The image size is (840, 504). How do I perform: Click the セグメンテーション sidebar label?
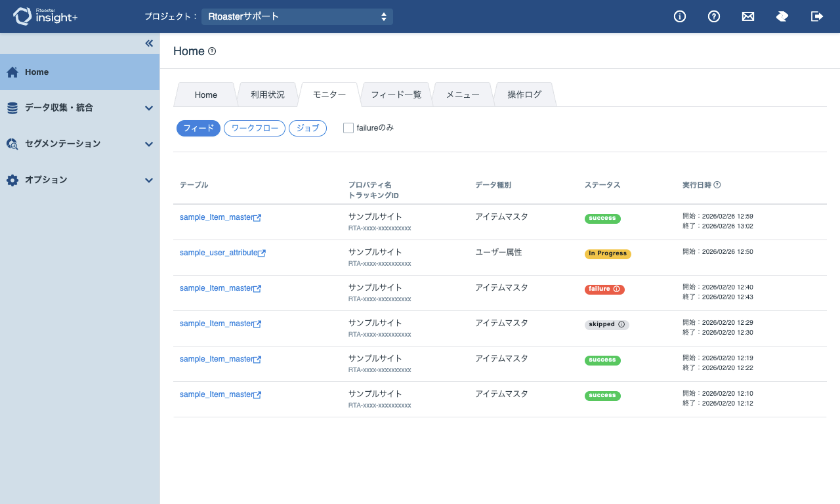63,144
